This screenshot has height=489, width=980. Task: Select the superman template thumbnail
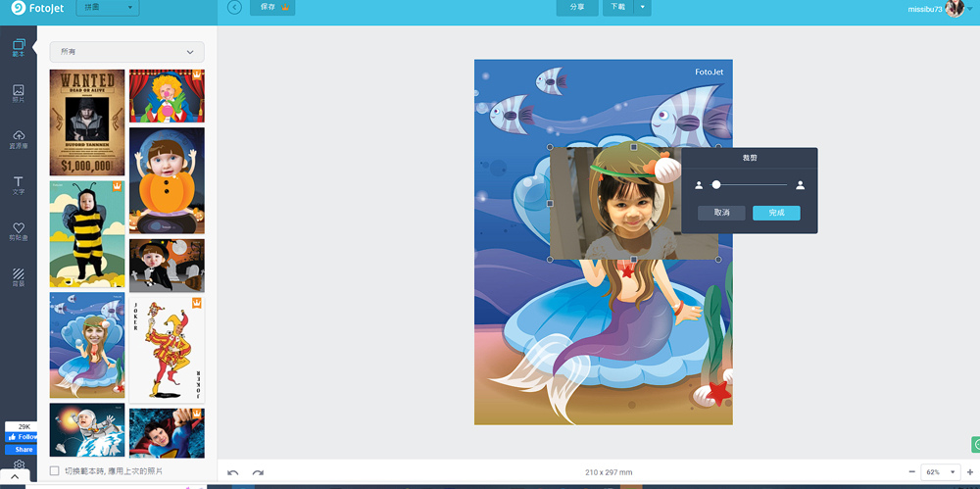(167, 433)
